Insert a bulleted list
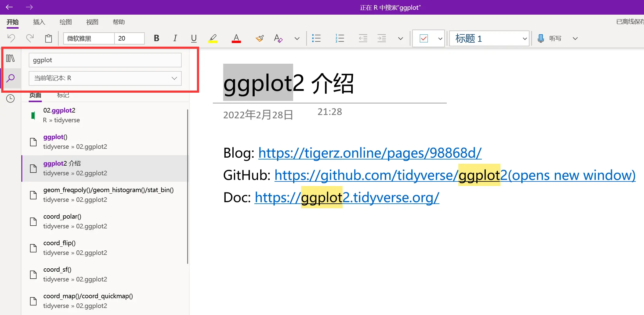Screen dimensions: 644x315 tap(316, 38)
